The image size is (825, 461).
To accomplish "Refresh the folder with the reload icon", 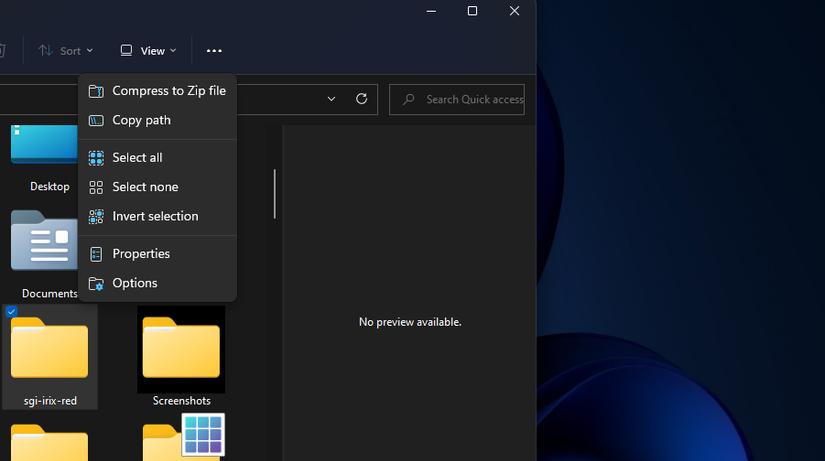I will click(x=361, y=99).
